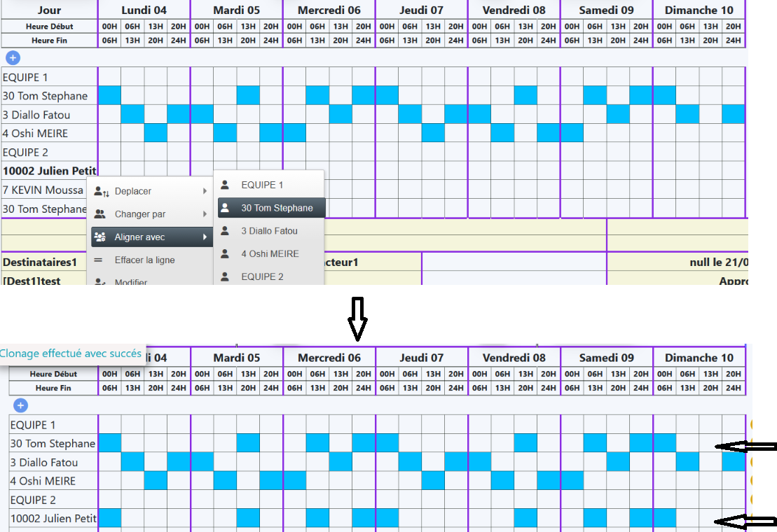The image size is (777, 532).
Task: Click the 4 Oshi MEIRE row label in lower planning
Action: (x=43, y=482)
